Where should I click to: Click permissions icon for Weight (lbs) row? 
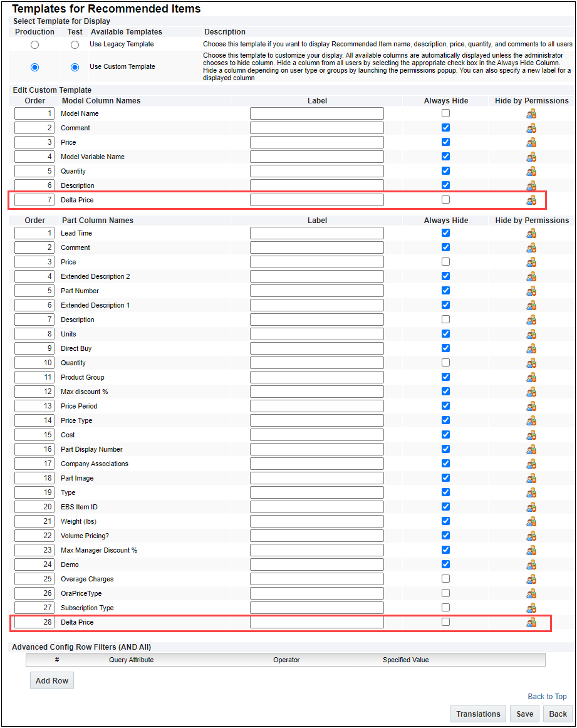point(531,521)
